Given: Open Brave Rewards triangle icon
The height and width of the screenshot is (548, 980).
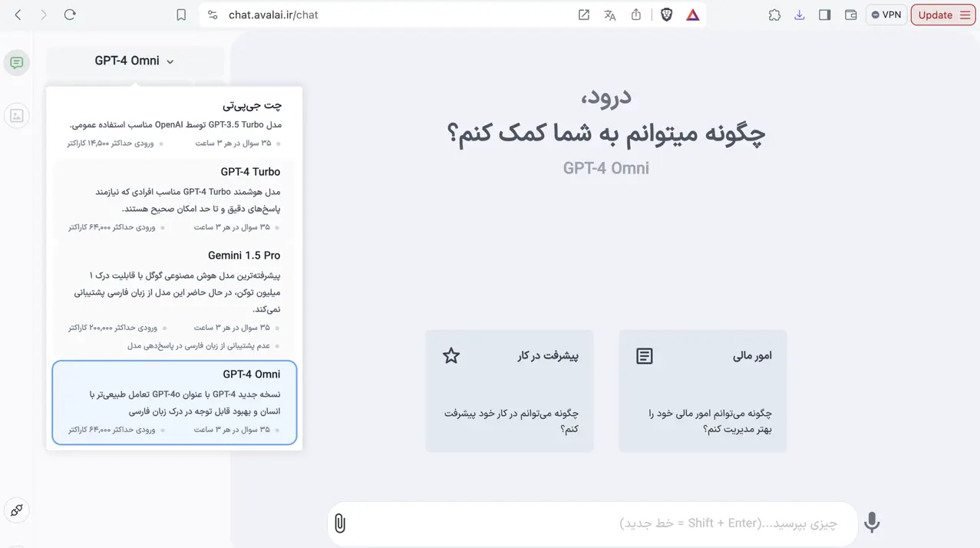Looking at the screenshot, I should [x=693, y=15].
